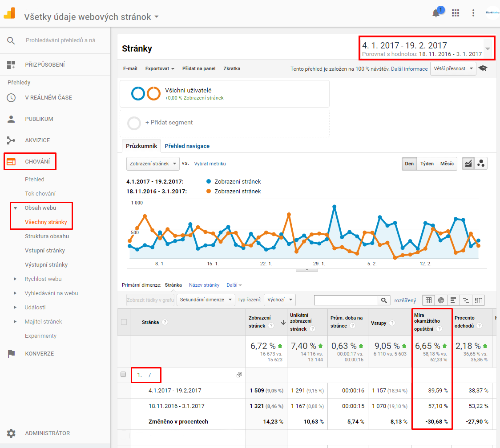Open the Exportovat dropdown
Viewport: 500px width, 448px height.
tap(160, 68)
